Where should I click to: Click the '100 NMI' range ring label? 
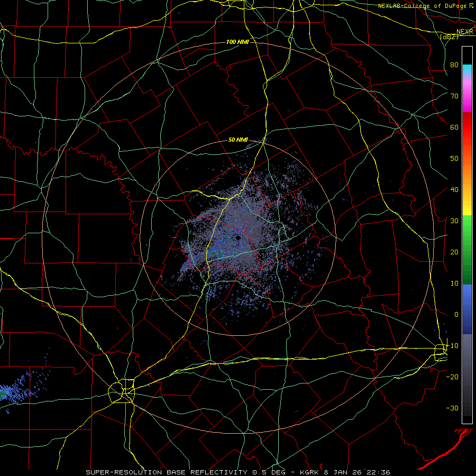click(237, 42)
